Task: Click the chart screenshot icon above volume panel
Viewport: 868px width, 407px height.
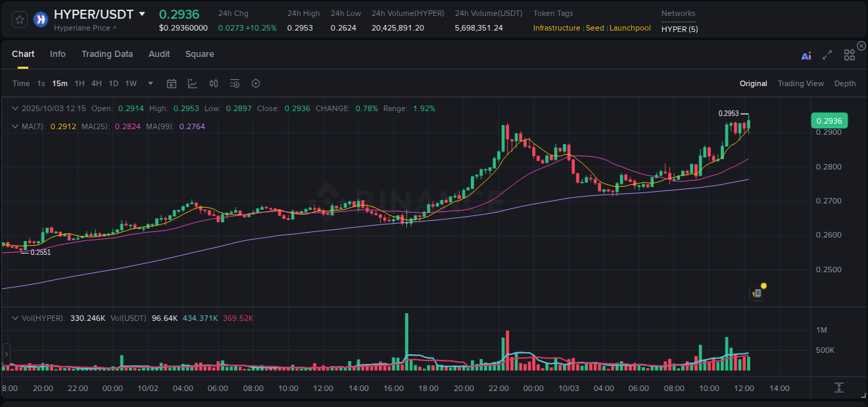Action: 756,292
